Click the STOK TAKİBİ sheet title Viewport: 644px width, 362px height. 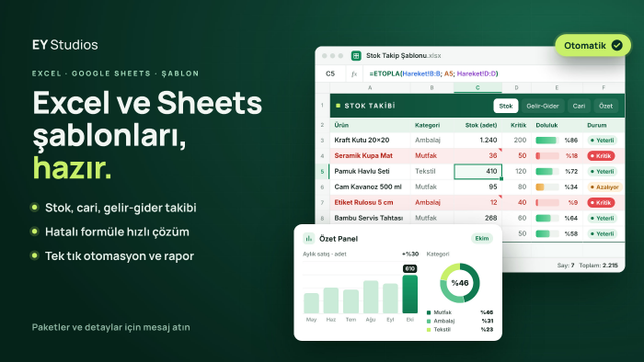[370, 106]
